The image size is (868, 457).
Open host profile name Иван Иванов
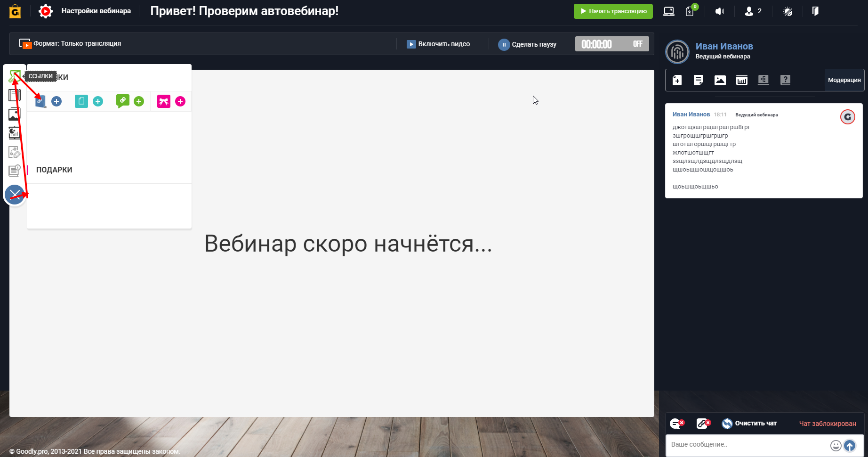click(724, 46)
